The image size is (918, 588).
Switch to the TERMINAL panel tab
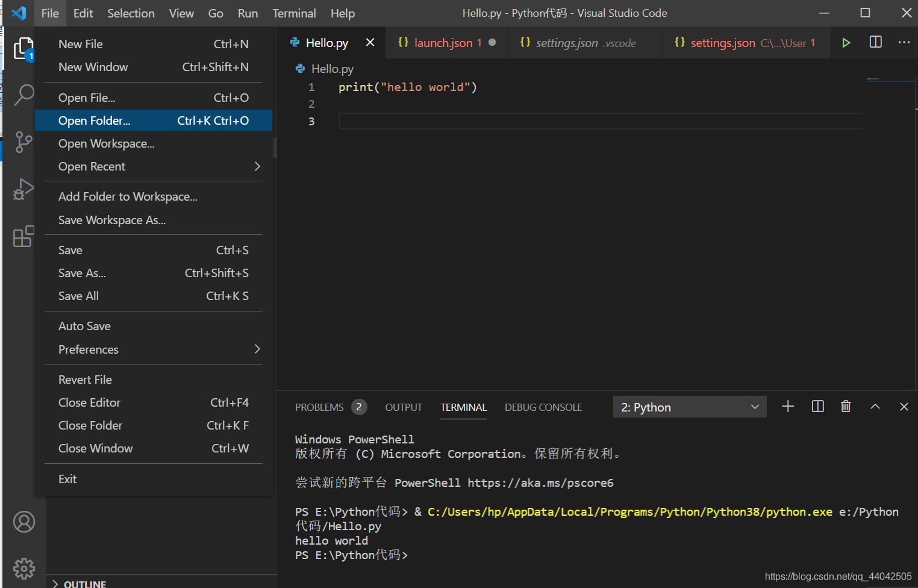(463, 407)
